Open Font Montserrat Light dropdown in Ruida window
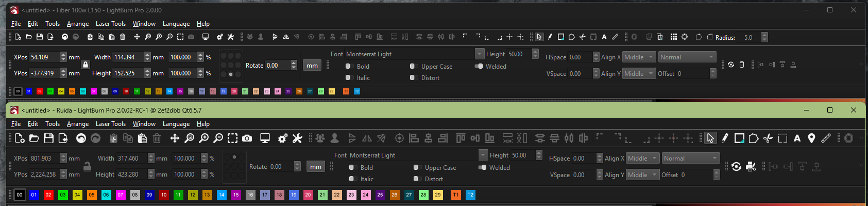Viewport: 868px width, 206px height. pyautogui.click(x=418, y=155)
